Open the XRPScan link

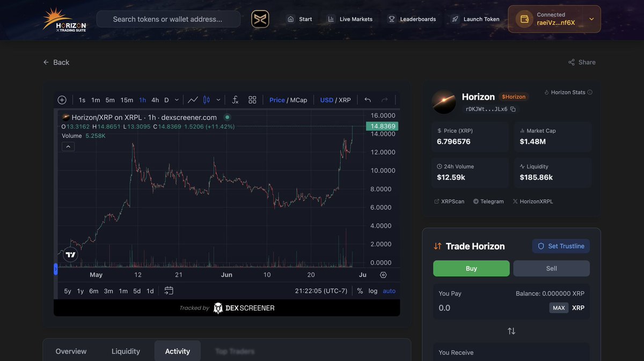449,202
